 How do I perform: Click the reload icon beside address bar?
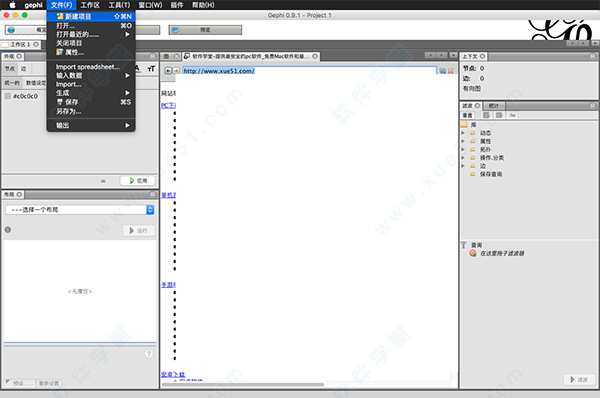[443, 71]
